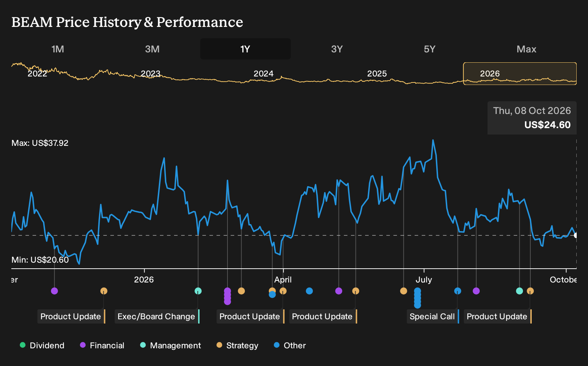Click the highlighted 2026 range window in overview
Screen dimensions: 588x366
[x=520, y=74]
